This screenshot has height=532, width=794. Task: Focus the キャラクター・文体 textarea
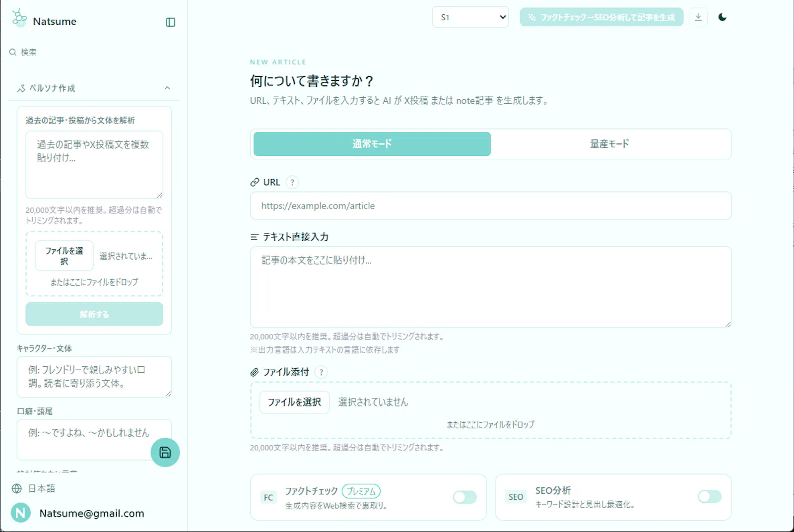tap(94, 377)
